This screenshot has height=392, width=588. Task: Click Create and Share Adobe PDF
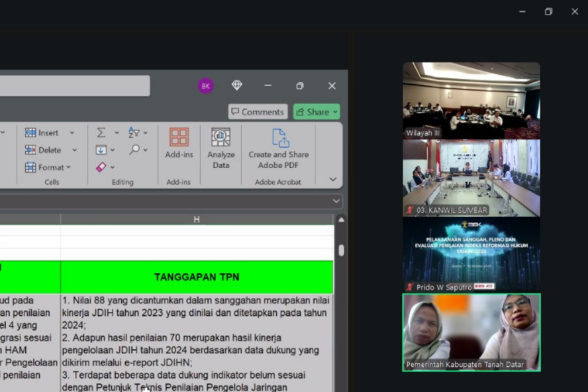click(x=279, y=148)
